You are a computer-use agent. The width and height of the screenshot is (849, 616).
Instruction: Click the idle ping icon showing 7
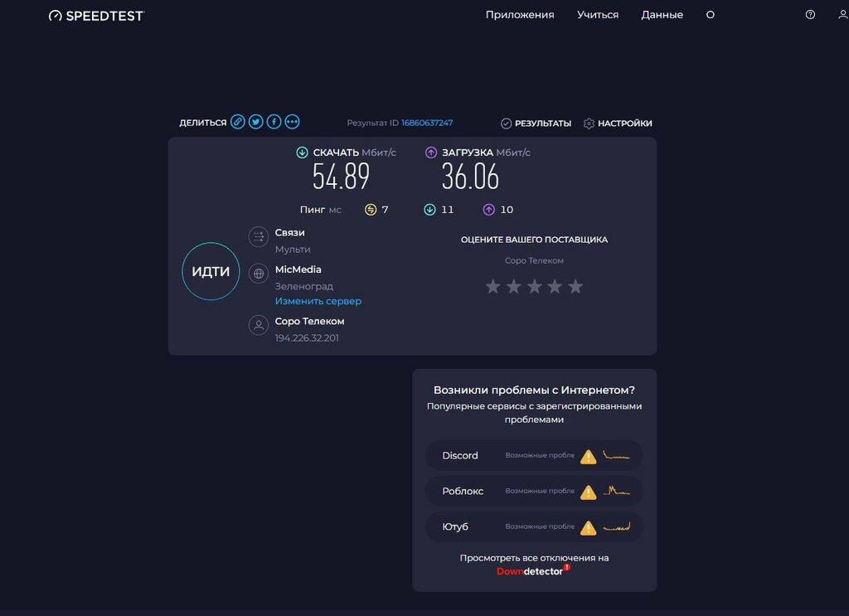[371, 210]
